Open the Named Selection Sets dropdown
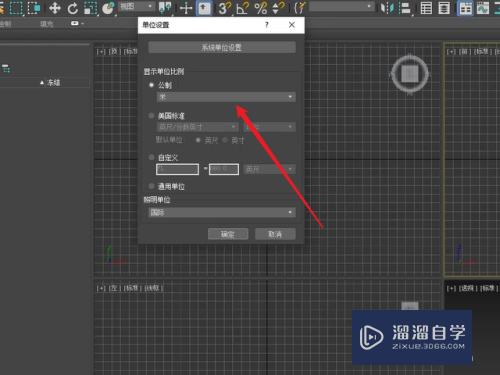 [x=341, y=6]
